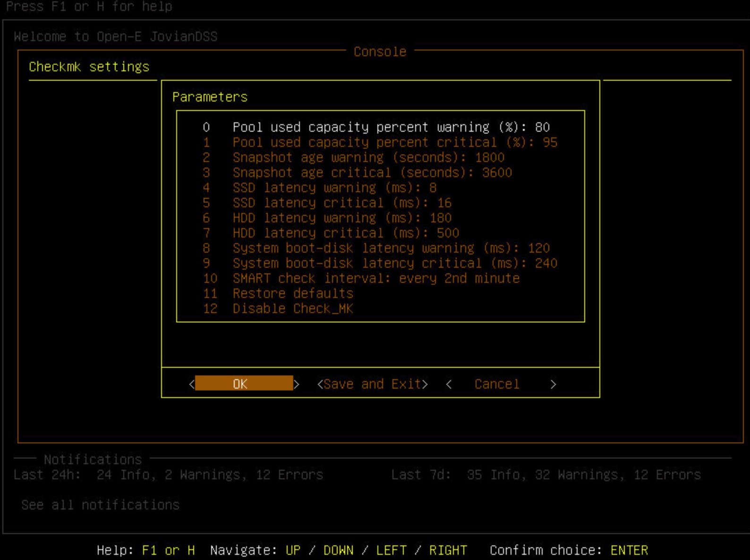Pick HDD latency warning (ms) parameter
The width and height of the screenshot is (750, 560).
tap(327, 218)
